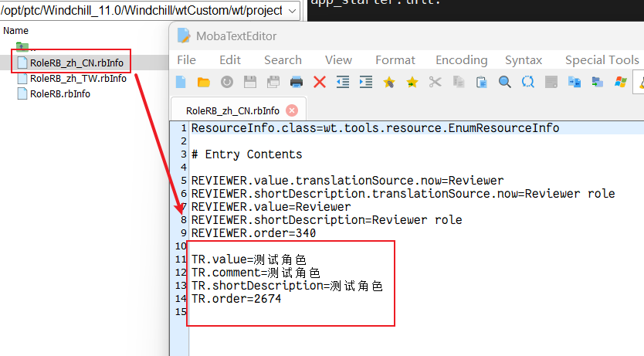Close the RoleRB_zh_CN.rbInfo tab

coord(292,110)
